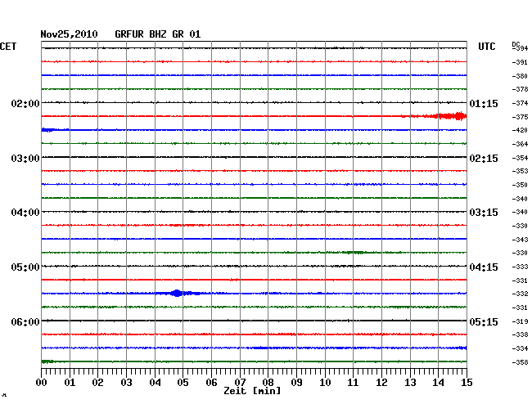Screen dimensions: 532x404
Task: Select the 05 minute axis tick label
Action: pos(183,383)
